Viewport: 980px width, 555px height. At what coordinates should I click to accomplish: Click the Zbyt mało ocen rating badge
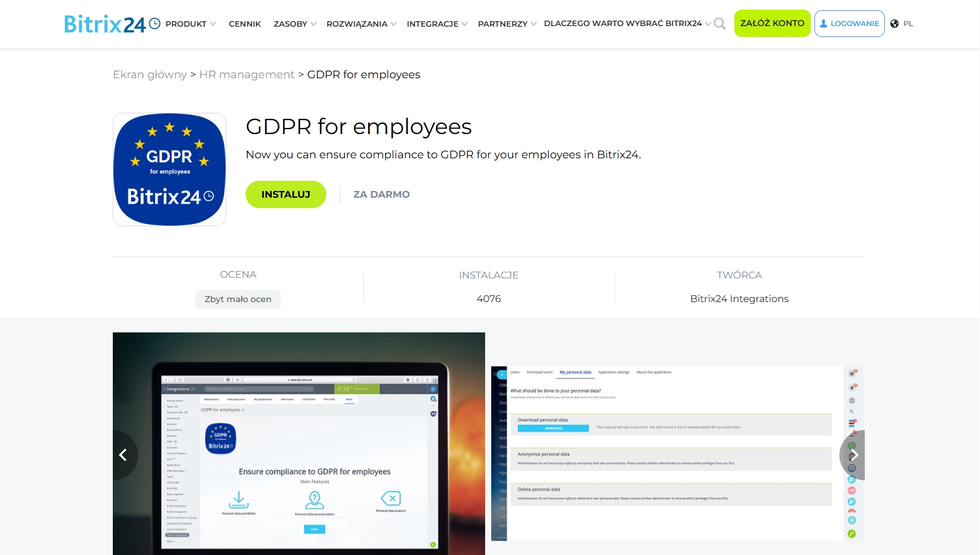(238, 299)
